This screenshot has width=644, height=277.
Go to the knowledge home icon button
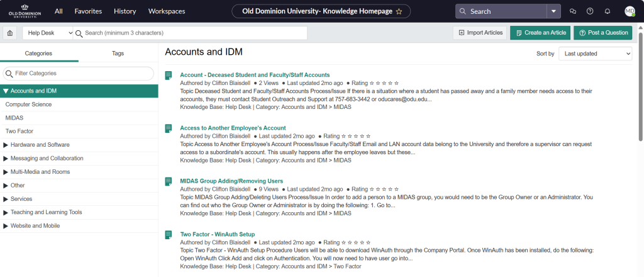[x=9, y=33]
